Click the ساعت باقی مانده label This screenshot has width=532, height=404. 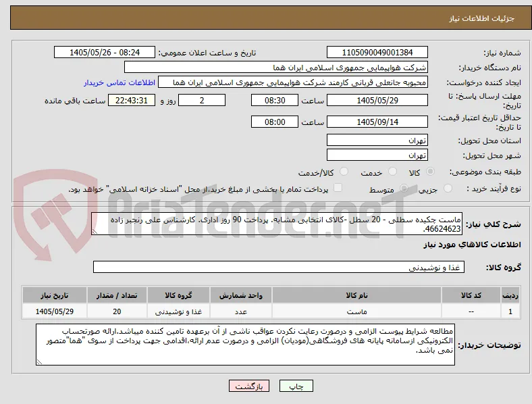point(75,101)
